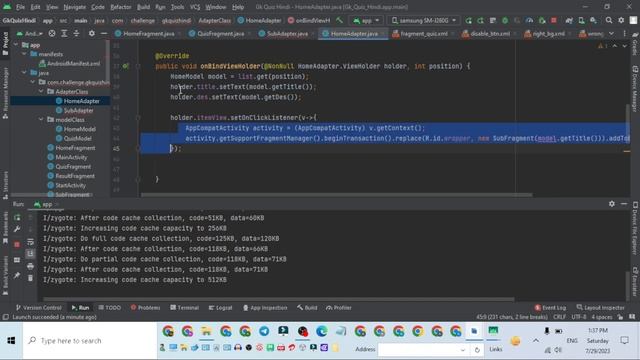Open the Terminal tool window button
The height and width of the screenshot is (360, 640).
[x=184, y=308]
